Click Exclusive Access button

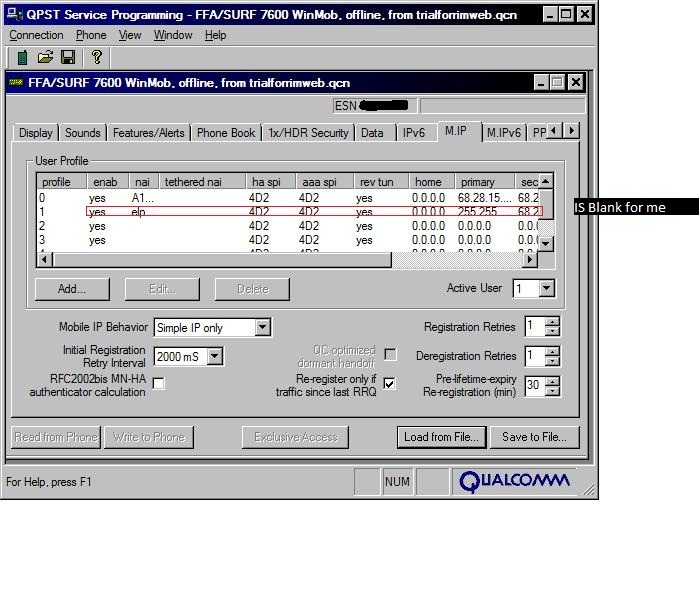tap(296, 437)
